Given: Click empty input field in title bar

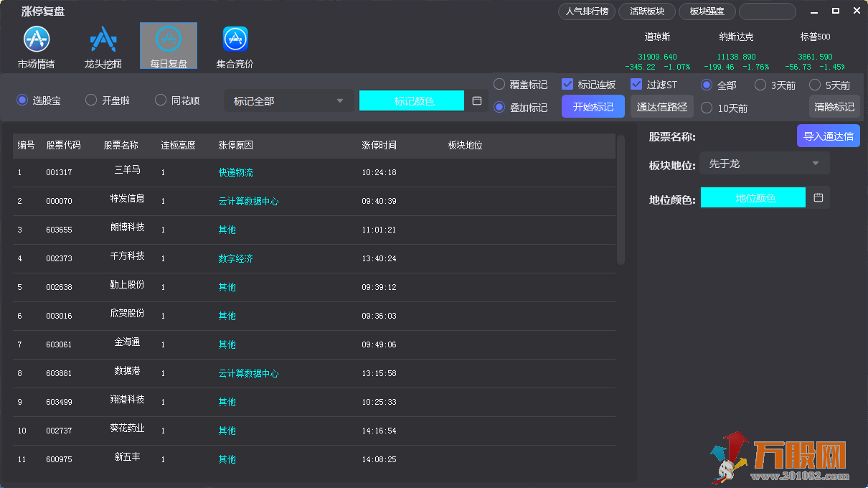Looking at the screenshot, I should (768, 11).
